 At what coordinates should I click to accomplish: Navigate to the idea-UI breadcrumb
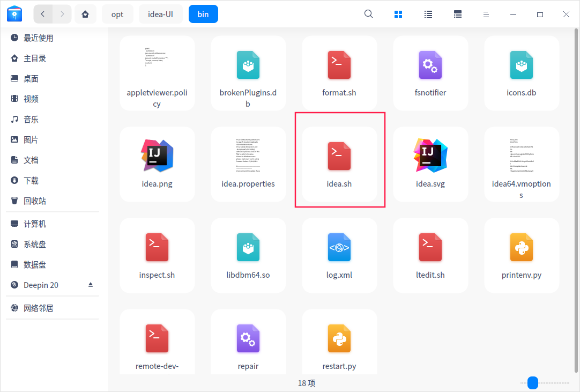click(x=160, y=14)
